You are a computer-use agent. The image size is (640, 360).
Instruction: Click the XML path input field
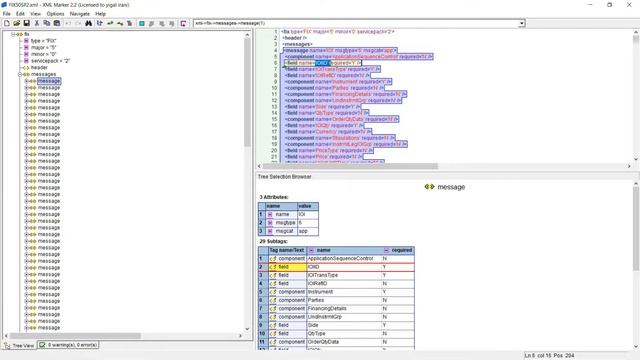point(356,24)
